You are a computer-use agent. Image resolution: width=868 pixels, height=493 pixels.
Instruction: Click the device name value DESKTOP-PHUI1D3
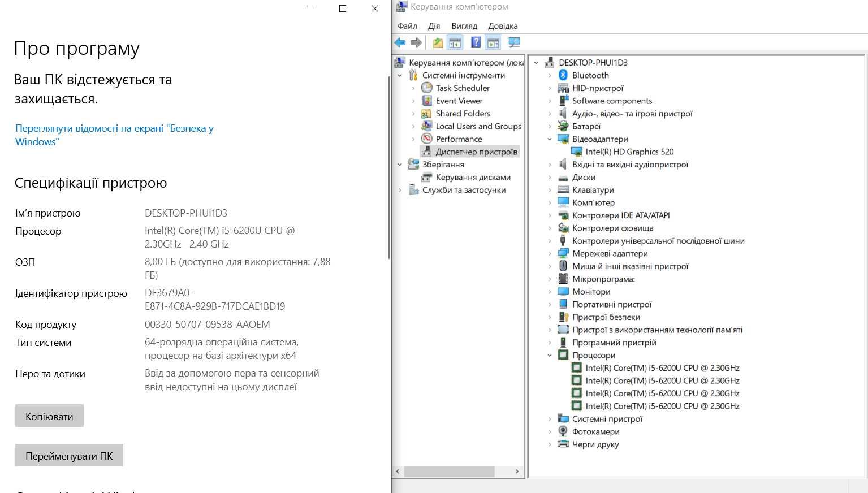186,213
